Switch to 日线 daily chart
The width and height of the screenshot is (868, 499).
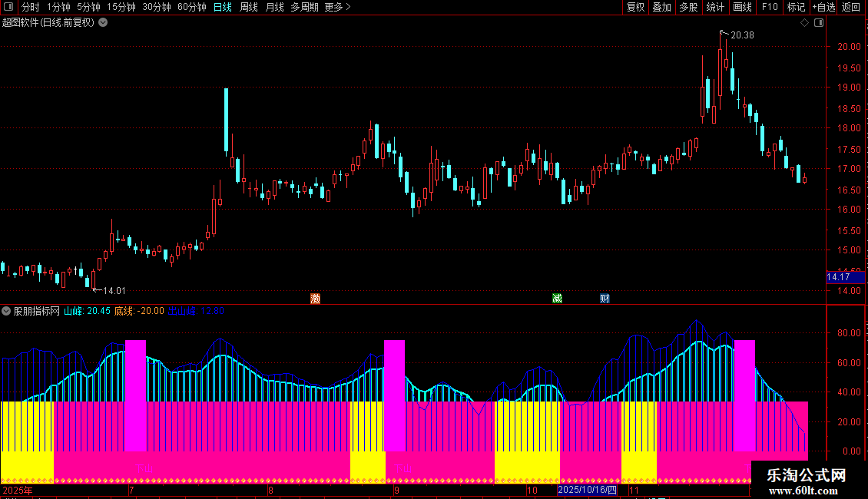click(x=223, y=7)
